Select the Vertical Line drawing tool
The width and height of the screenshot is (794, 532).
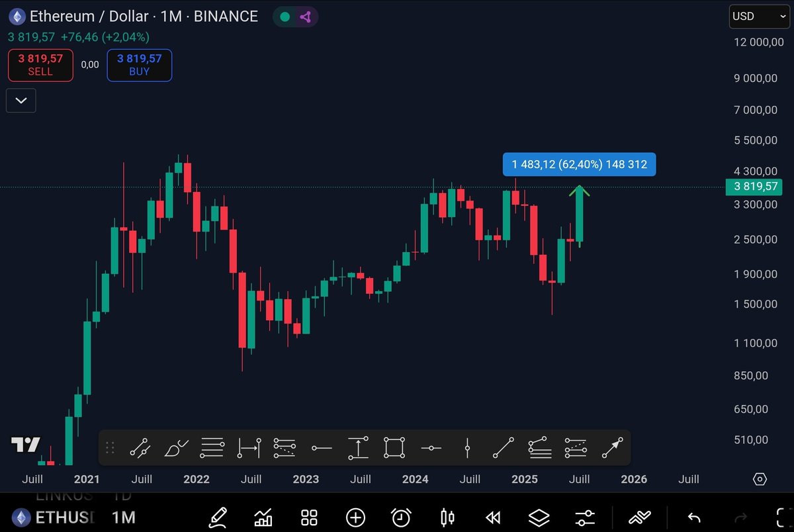pos(467,448)
